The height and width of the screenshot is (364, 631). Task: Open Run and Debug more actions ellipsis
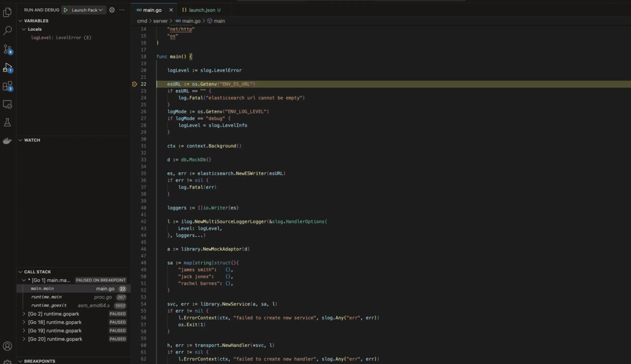(x=122, y=10)
